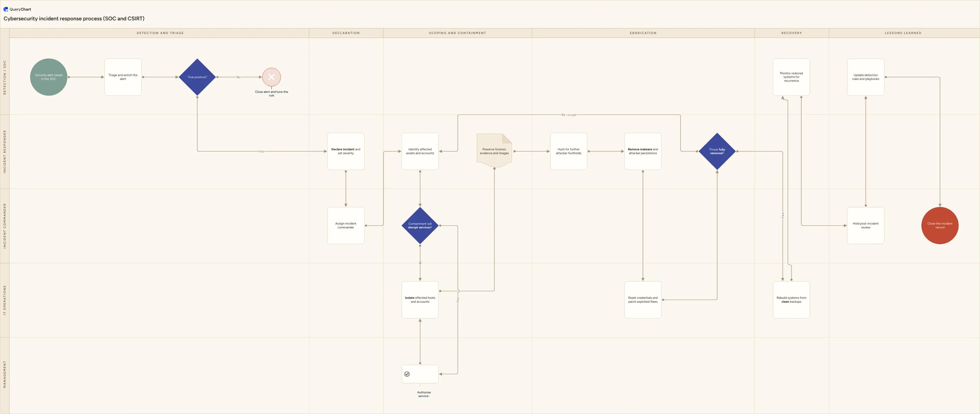Click the 'Incident Commander' lane label
Image resolution: width=980 pixels, height=414 pixels.
(x=5, y=226)
